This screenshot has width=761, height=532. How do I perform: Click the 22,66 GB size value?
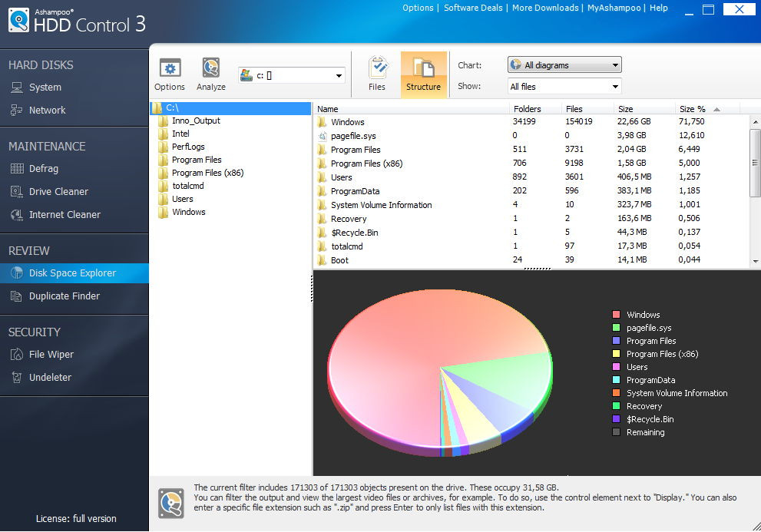click(x=634, y=122)
